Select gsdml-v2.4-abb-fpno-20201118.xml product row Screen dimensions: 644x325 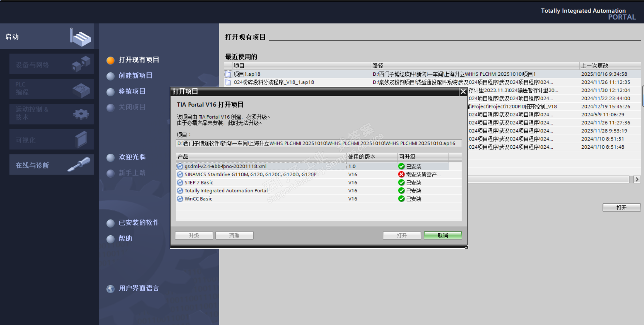(312, 166)
